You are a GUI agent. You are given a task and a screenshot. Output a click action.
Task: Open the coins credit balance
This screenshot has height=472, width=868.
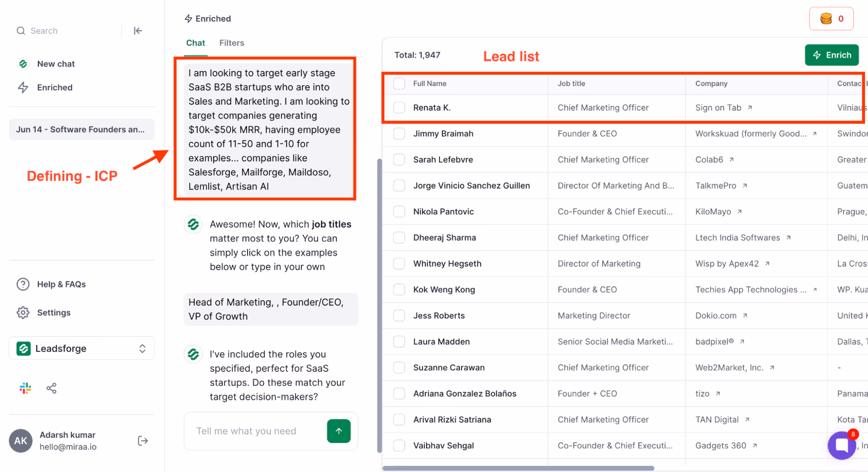[x=831, y=19]
